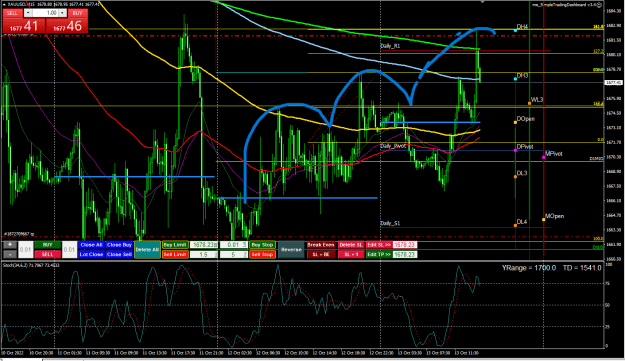Click the Lot Close button

(x=91, y=254)
